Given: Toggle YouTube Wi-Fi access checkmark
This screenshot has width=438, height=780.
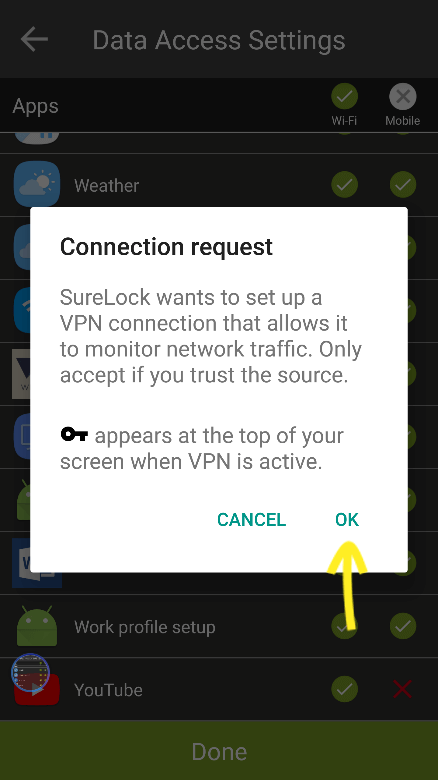Looking at the screenshot, I should pyautogui.click(x=344, y=689).
